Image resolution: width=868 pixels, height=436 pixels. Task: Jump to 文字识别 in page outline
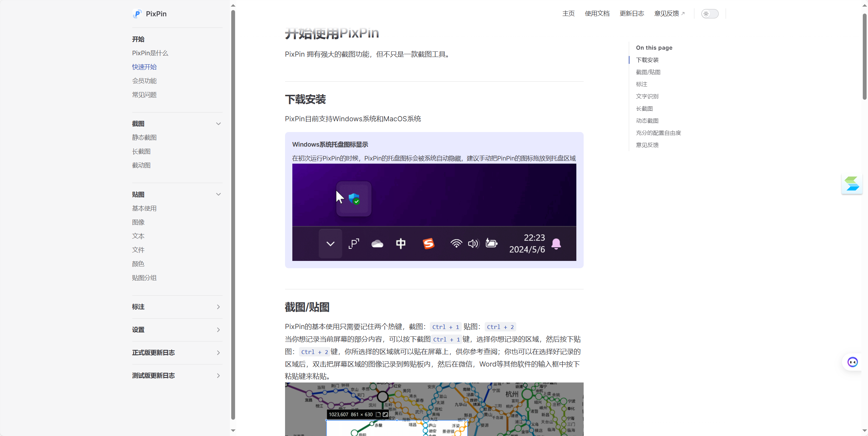pos(647,96)
